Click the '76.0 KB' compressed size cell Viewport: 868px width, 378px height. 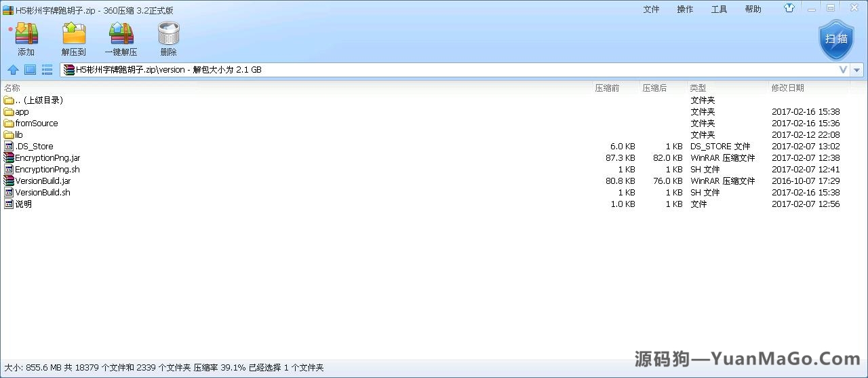668,181
